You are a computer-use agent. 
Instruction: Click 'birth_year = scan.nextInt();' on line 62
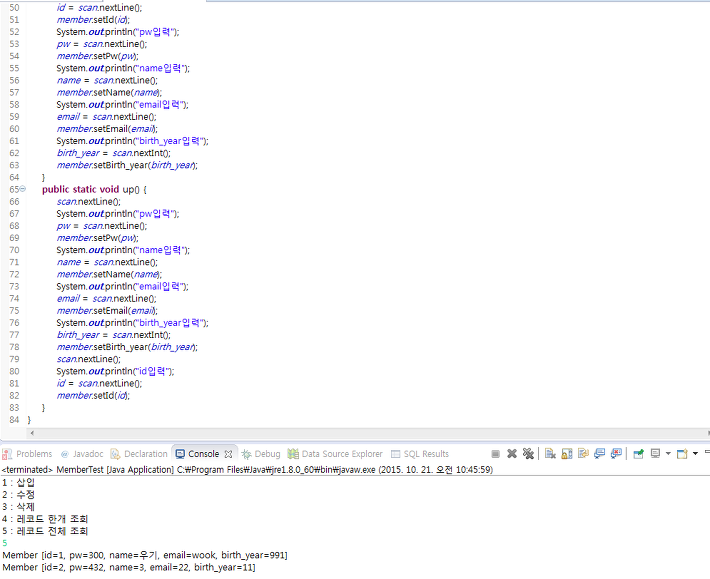[114, 153]
